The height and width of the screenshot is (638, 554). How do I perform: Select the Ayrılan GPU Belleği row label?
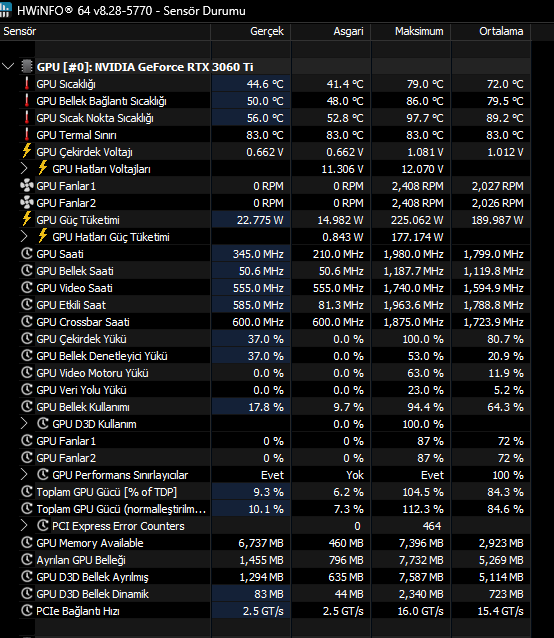(x=81, y=560)
